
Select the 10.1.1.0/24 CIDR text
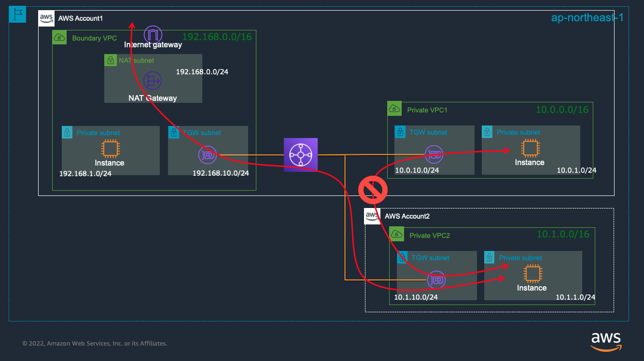[x=575, y=297]
